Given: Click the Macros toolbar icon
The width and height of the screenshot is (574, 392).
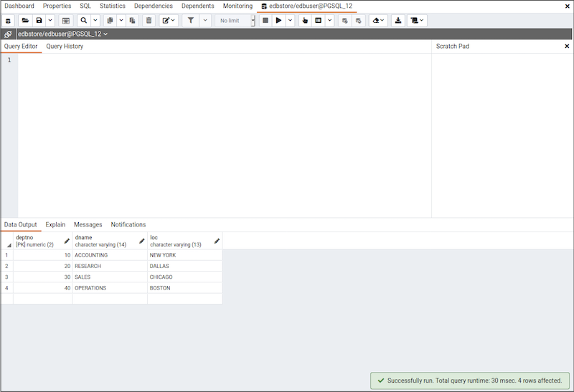Looking at the screenshot, I should pos(417,21).
